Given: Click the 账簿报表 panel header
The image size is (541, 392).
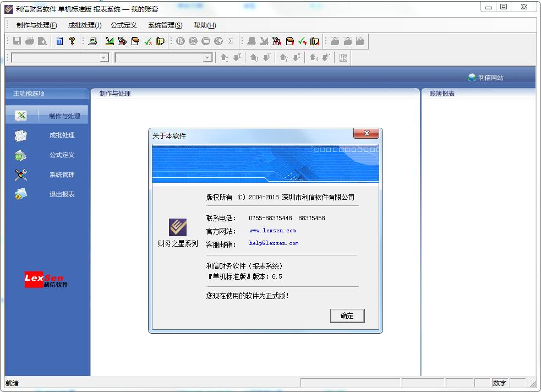Looking at the screenshot, I should (441, 94).
